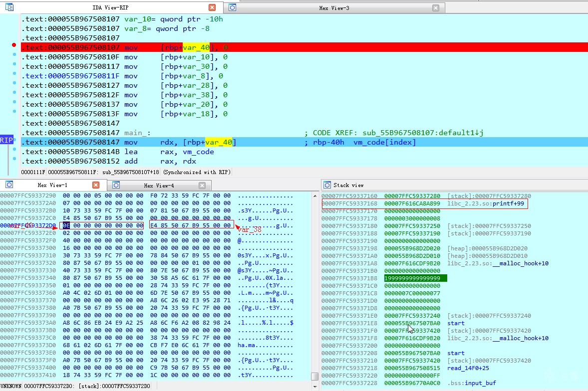Click stack address 00007FFC59337160

coord(349,196)
